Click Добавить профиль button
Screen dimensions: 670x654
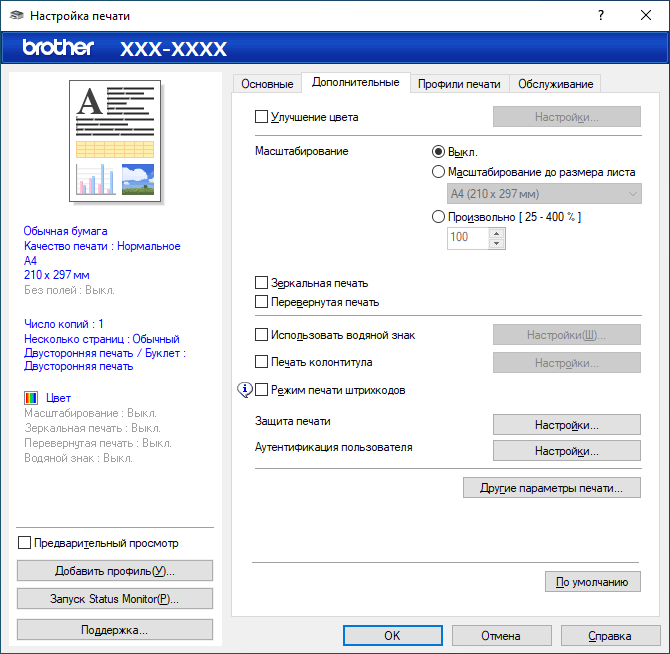tap(115, 571)
